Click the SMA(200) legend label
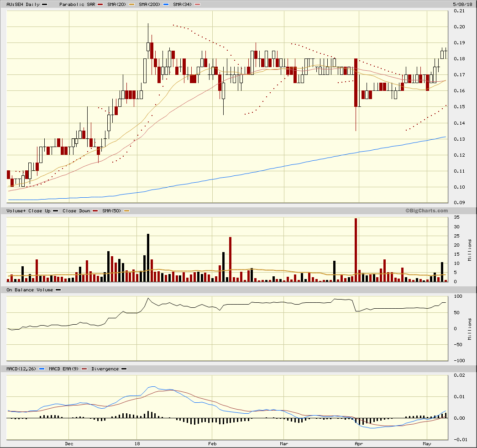Image resolution: width=477 pixels, height=448 pixels. tap(149, 4)
